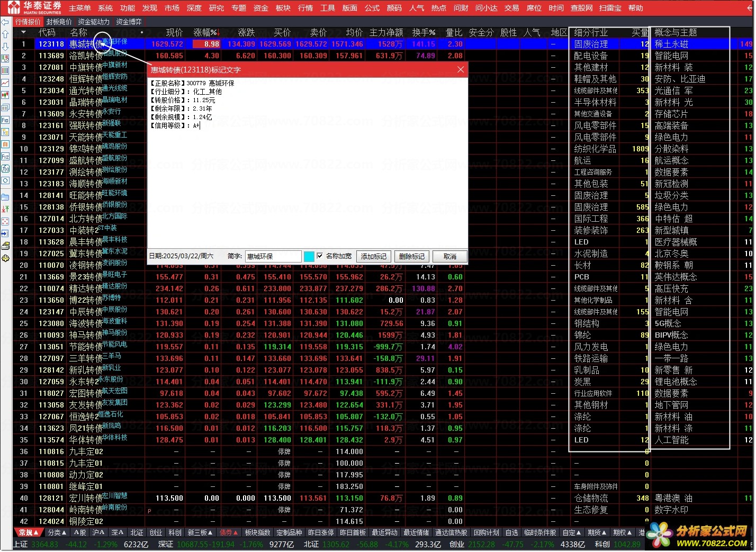756x552 pixels.
Task: Click the 细分行业 column header
Action: pos(591,33)
